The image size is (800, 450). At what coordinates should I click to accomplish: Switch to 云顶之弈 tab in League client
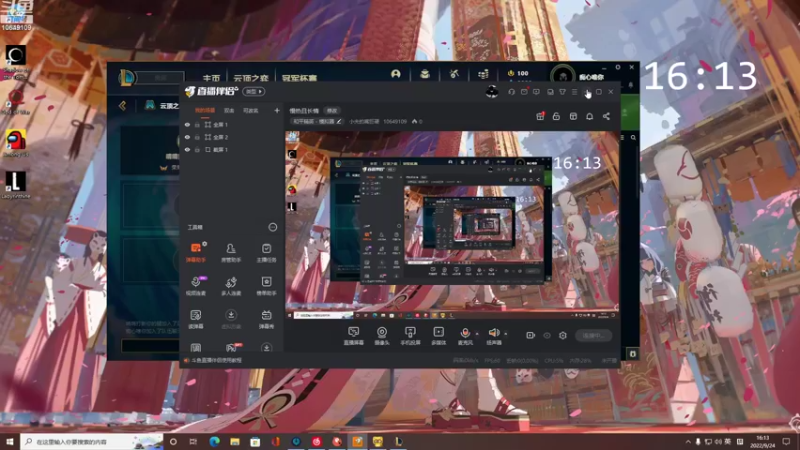tap(251, 78)
